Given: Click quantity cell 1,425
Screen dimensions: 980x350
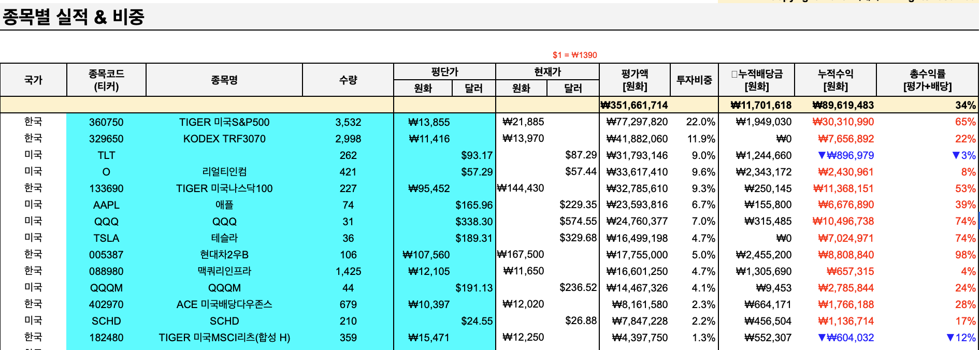Looking at the screenshot, I should 348,271.
